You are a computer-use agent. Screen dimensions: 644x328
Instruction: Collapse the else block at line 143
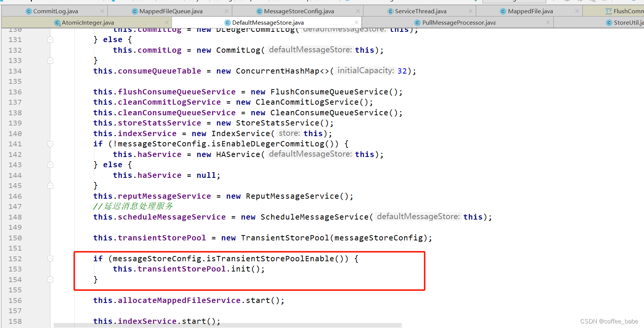50,165
